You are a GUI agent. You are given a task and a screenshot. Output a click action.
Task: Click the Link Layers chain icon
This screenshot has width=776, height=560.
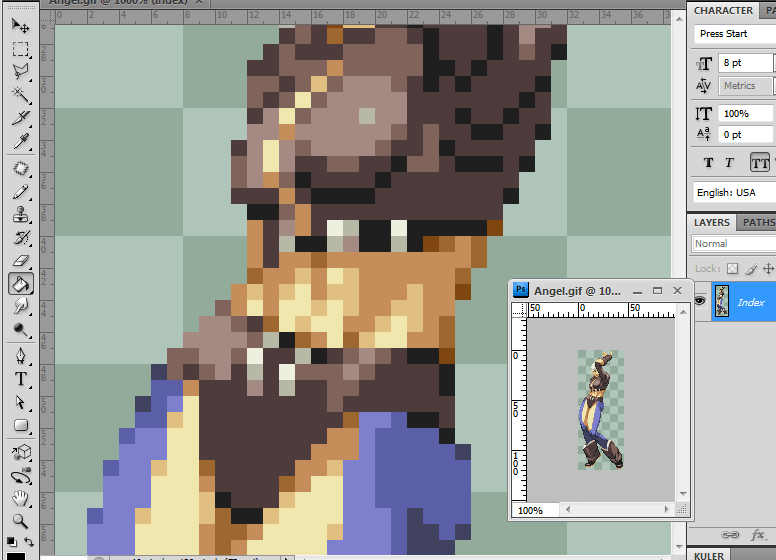tap(729, 535)
